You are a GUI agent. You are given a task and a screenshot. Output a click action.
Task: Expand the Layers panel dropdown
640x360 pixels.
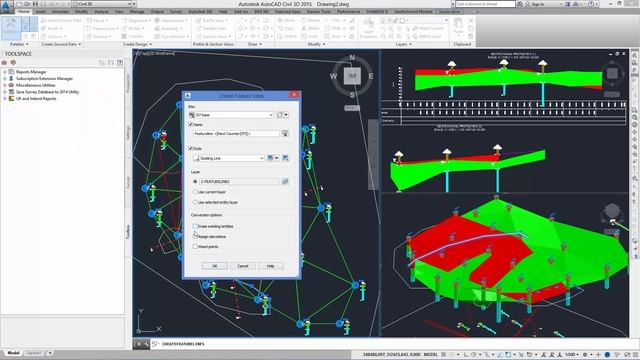403,44
